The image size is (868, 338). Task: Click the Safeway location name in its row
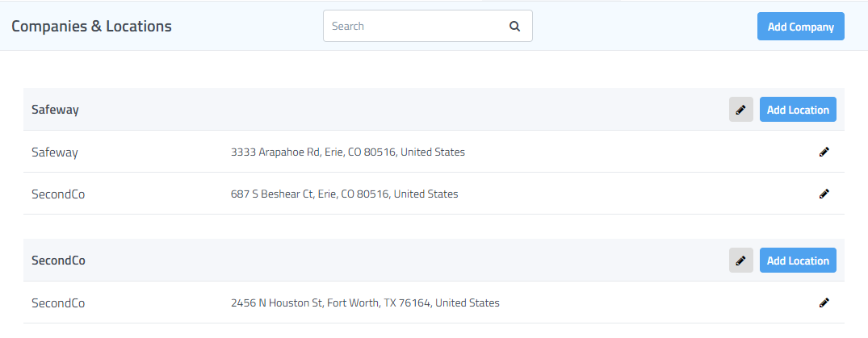55,152
